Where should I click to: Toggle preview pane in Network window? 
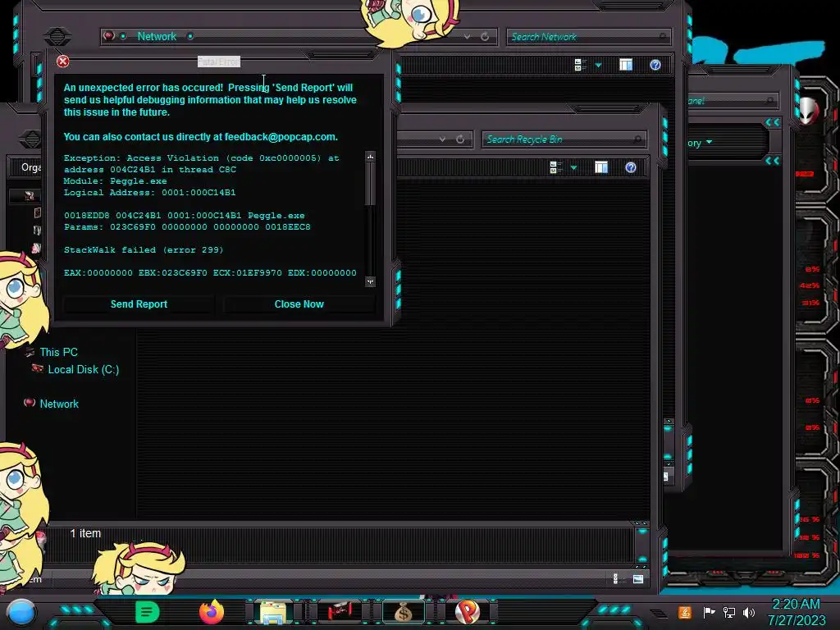(x=626, y=65)
